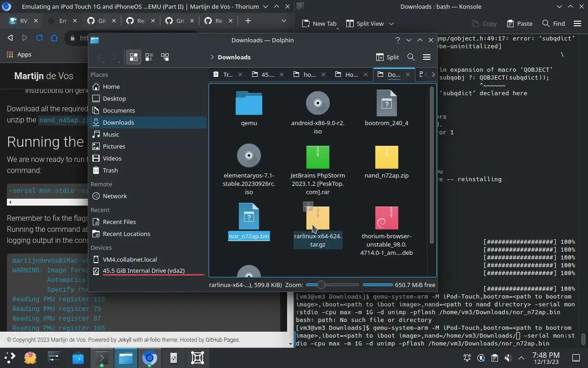Close the Trash tab in Dolphin
The image size is (588, 368).
coord(241,75)
